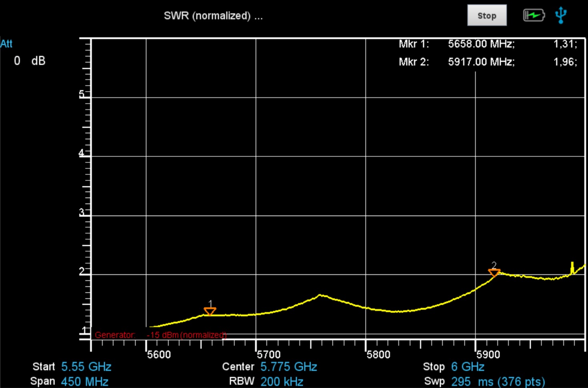
Task: Click the Mkr 2 readout 5917.00 MHz
Action: pos(481,62)
